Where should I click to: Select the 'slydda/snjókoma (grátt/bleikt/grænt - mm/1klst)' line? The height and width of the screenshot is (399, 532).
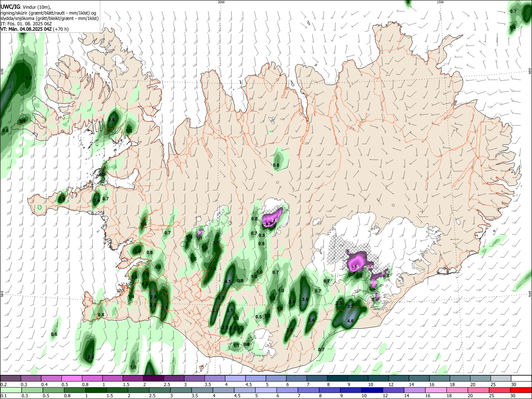click(x=49, y=18)
